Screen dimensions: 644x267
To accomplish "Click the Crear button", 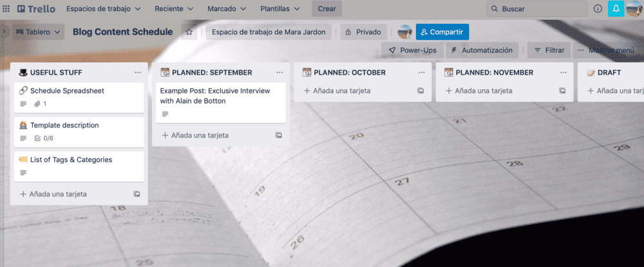I will tap(327, 8).
